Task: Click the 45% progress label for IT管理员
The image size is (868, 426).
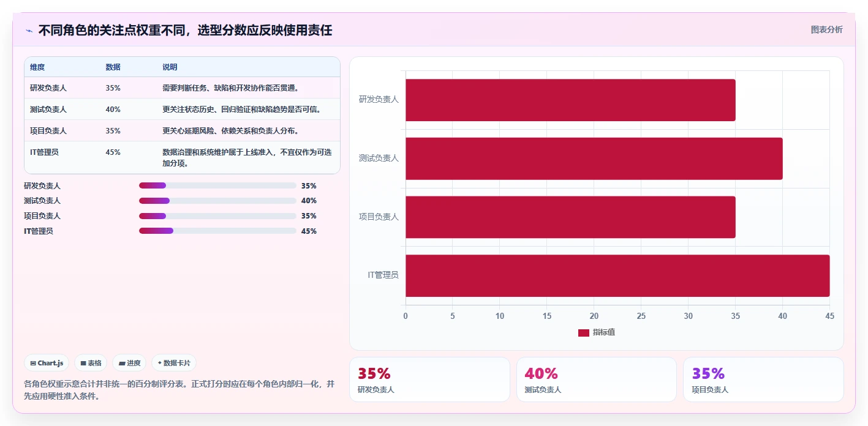Action: click(x=309, y=231)
